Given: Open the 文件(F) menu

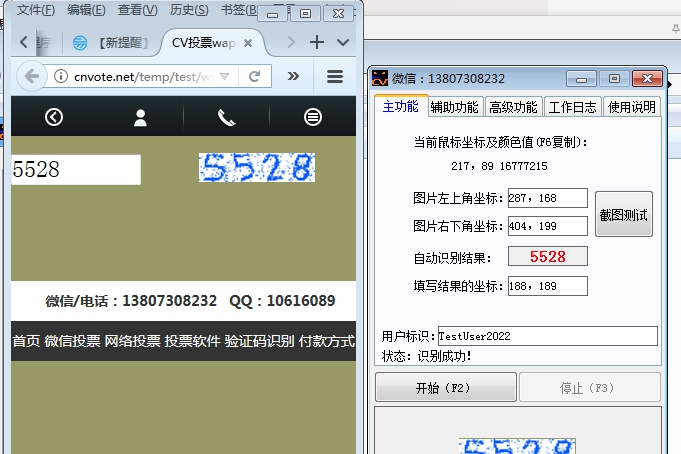Looking at the screenshot, I should (36, 10).
